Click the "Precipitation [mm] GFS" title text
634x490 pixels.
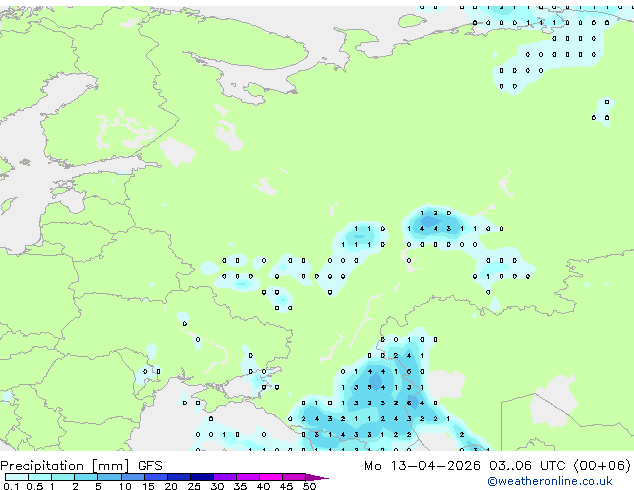81,466
